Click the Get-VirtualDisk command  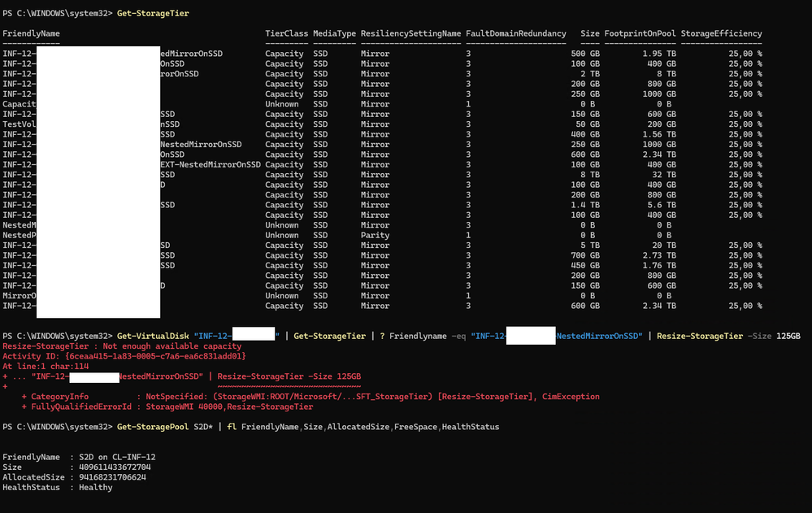coord(153,337)
